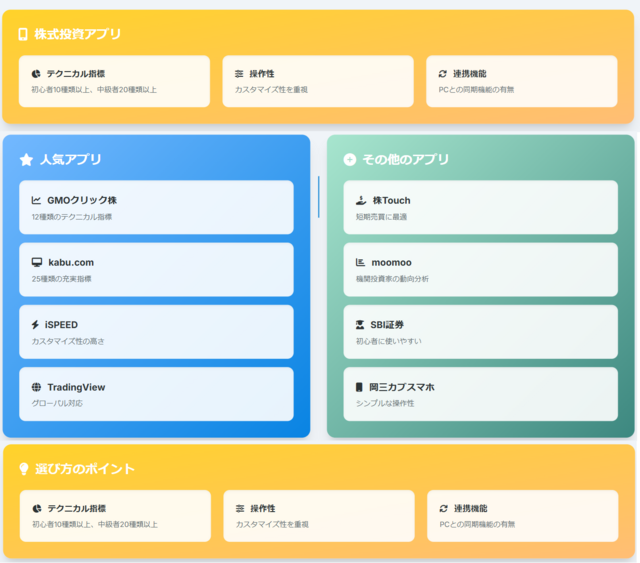640x563 pixels.
Task: Click the text グローバル対応
Action: tap(57, 403)
